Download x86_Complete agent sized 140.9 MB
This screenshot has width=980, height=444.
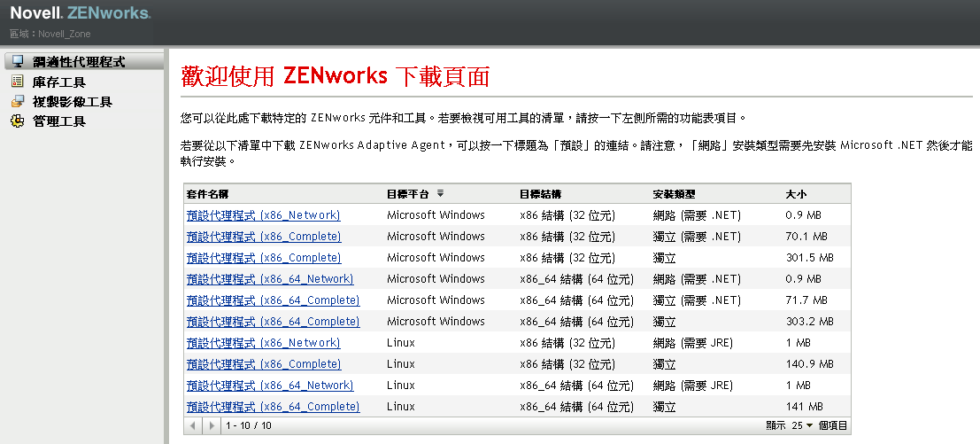tap(264, 364)
